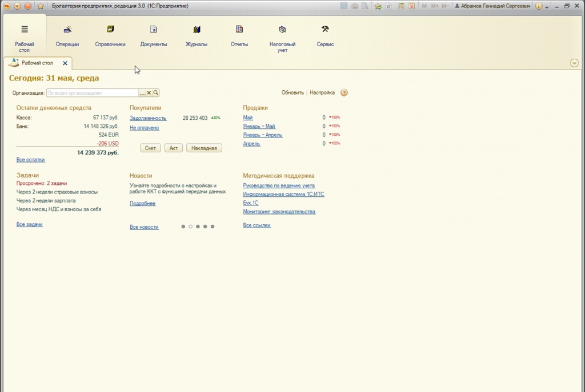Click Через 2 недели зарплата task
Viewport: 585px width, 392px height.
tap(46, 200)
